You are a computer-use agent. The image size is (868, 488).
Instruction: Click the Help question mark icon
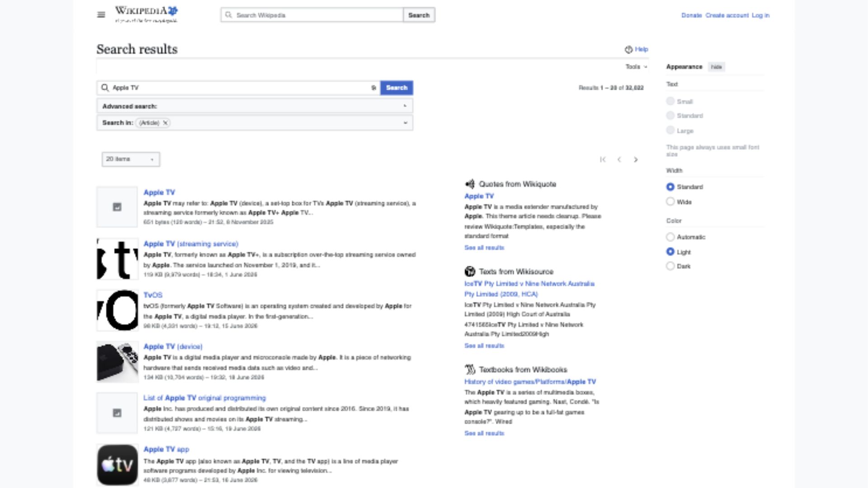tap(628, 49)
